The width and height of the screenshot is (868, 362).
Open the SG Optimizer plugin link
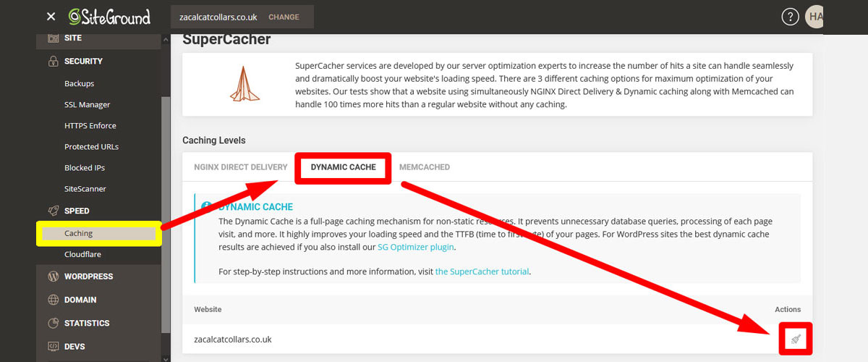[416, 248]
